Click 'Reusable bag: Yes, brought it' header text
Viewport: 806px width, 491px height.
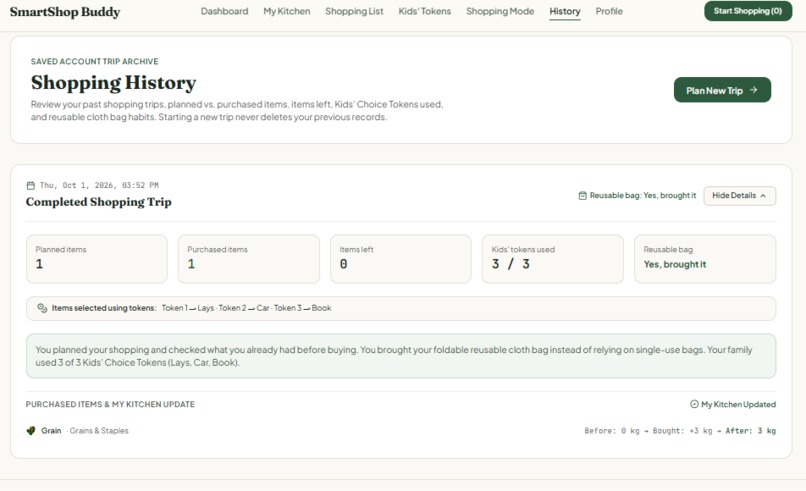[643, 195]
